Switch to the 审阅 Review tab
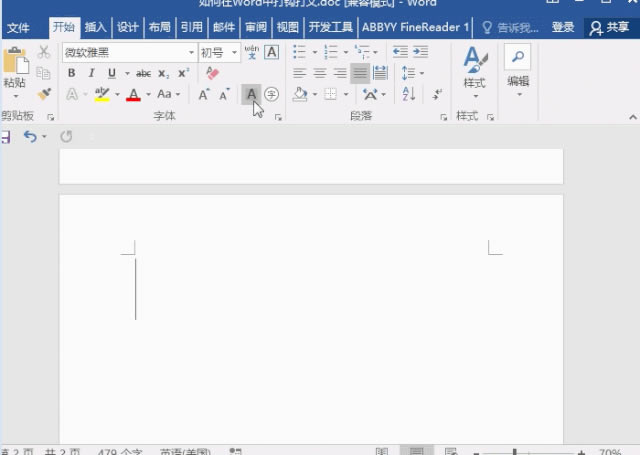 pos(256,27)
